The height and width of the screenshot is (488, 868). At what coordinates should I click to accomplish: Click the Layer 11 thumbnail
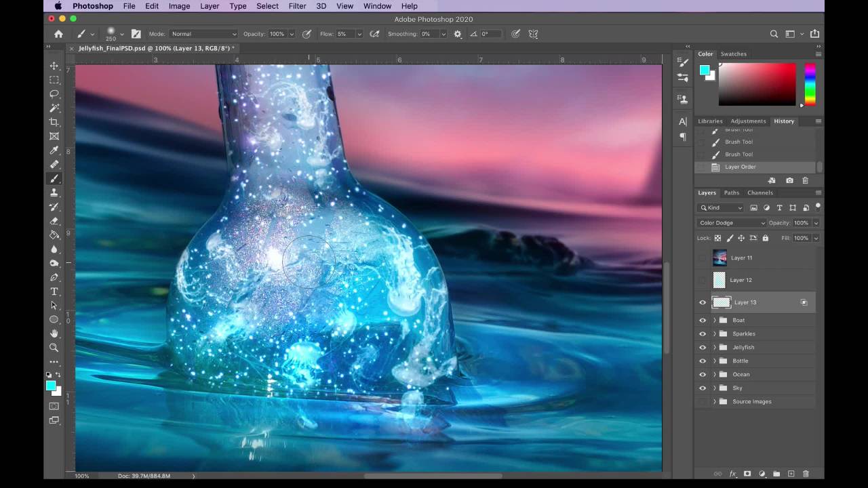(719, 258)
